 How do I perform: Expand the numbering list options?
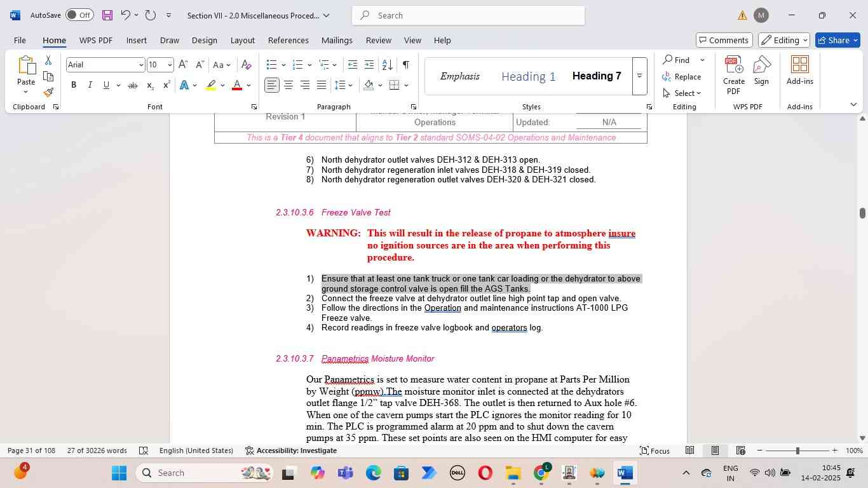point(309,65)
